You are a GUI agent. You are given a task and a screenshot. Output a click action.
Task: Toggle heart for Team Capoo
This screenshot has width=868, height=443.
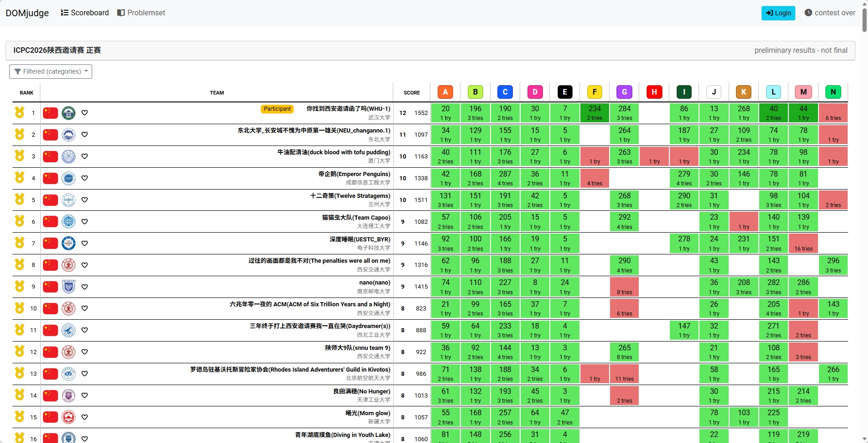click(84, 221)
